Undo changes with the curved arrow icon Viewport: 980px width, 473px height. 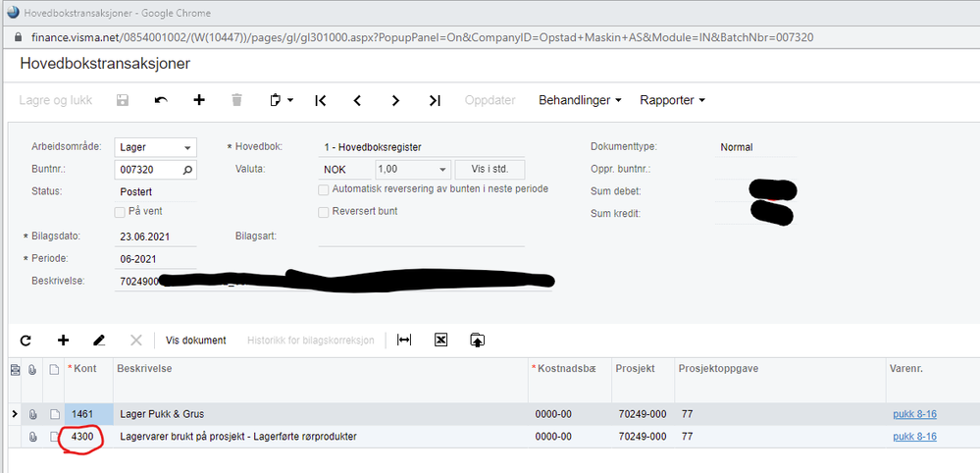(161, 100)
